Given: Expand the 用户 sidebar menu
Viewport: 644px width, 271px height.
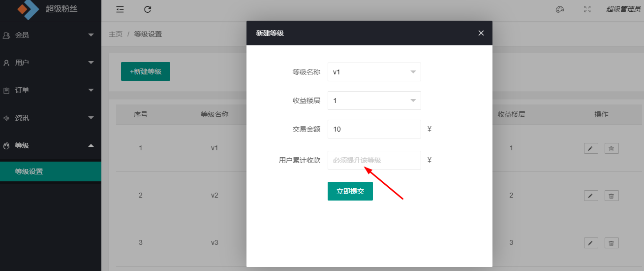Looking at the screenshot, I should coord(49,63).
